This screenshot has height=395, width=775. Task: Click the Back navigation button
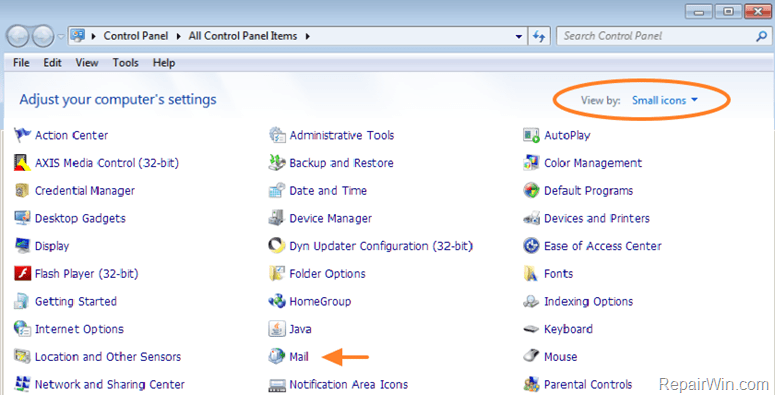(18, 36)
